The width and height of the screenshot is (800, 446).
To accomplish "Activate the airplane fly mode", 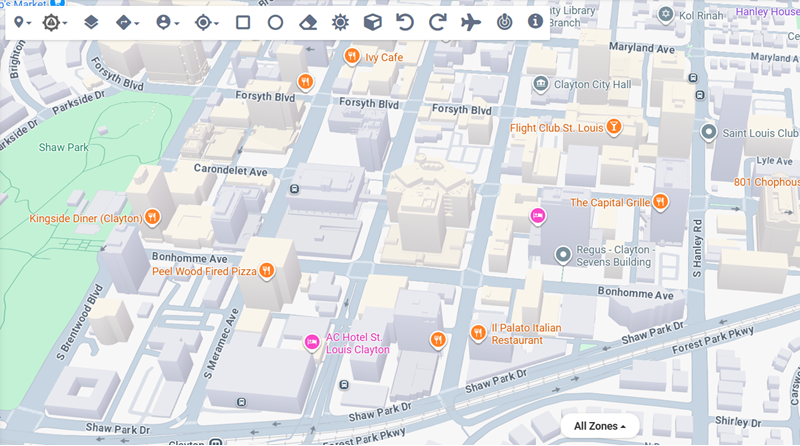I will (470, 22).
